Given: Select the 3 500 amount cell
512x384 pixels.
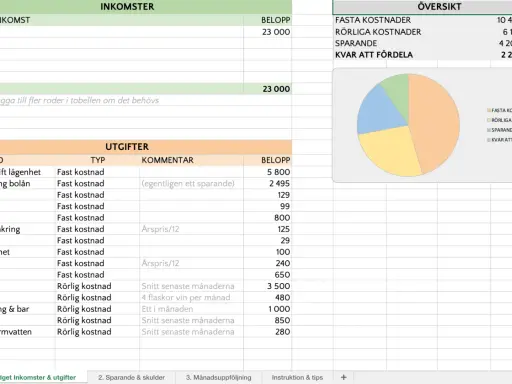Looking at the screenshot, I should [268, 286].
